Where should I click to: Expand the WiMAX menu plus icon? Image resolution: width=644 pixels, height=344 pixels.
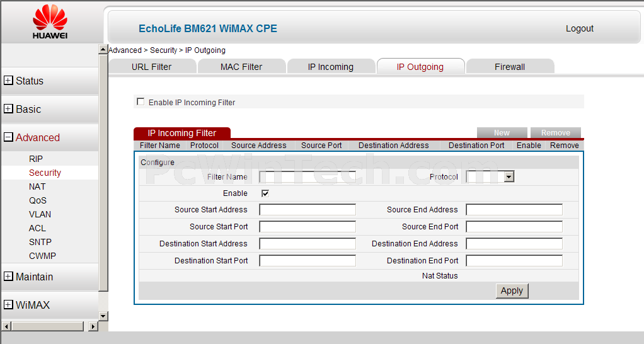[x=8, y=304]
